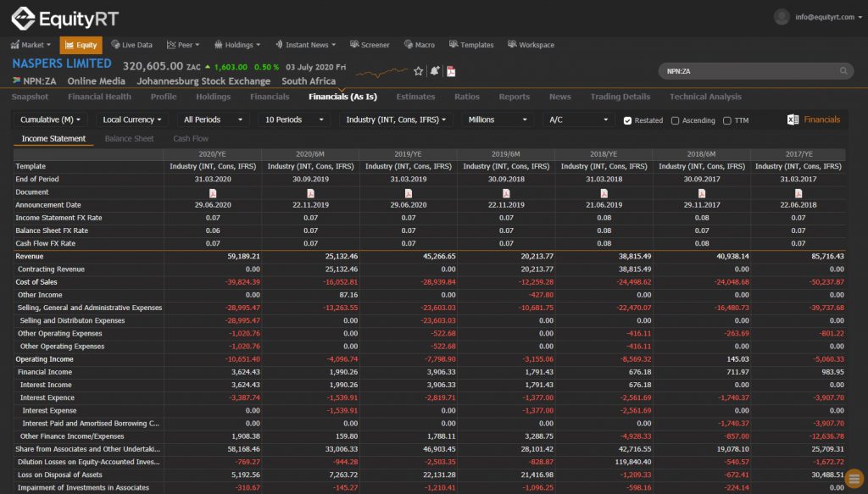Open the 2020/6M document PDF icon
This screenshot has height=494, width=868.
[x=310, y=192]
